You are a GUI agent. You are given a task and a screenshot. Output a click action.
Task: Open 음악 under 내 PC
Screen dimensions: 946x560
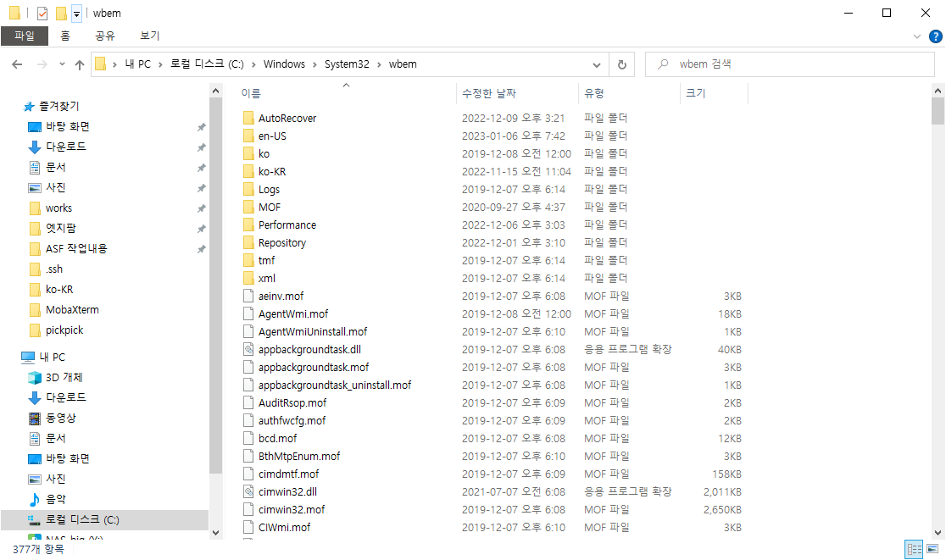coord(55,499)
